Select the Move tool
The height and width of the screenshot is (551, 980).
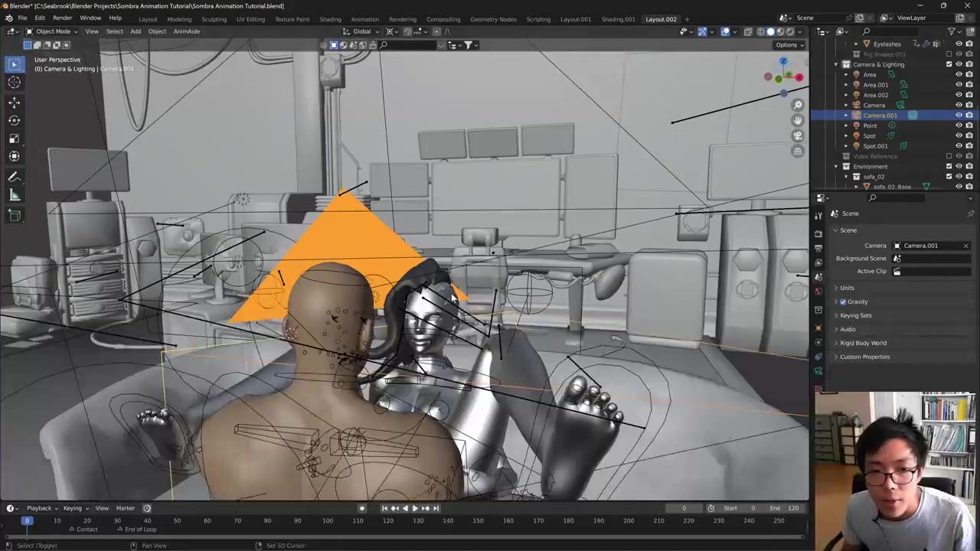pyautogui.click(x=14, y=103)
